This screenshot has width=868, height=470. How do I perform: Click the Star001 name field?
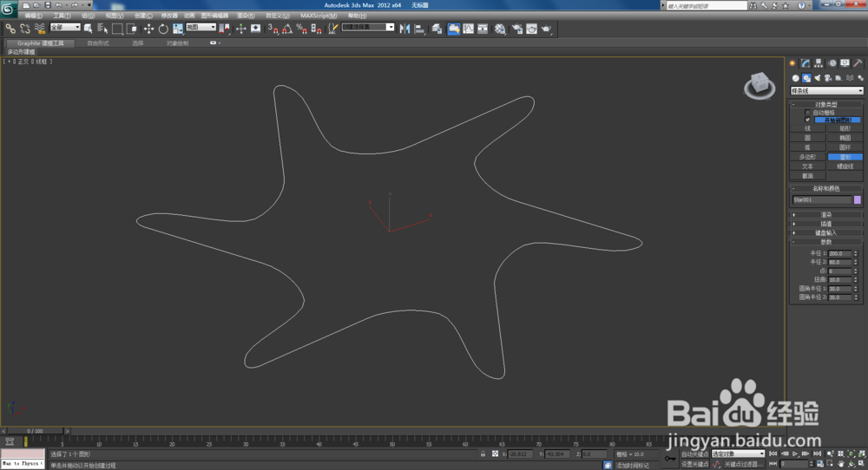821,199
